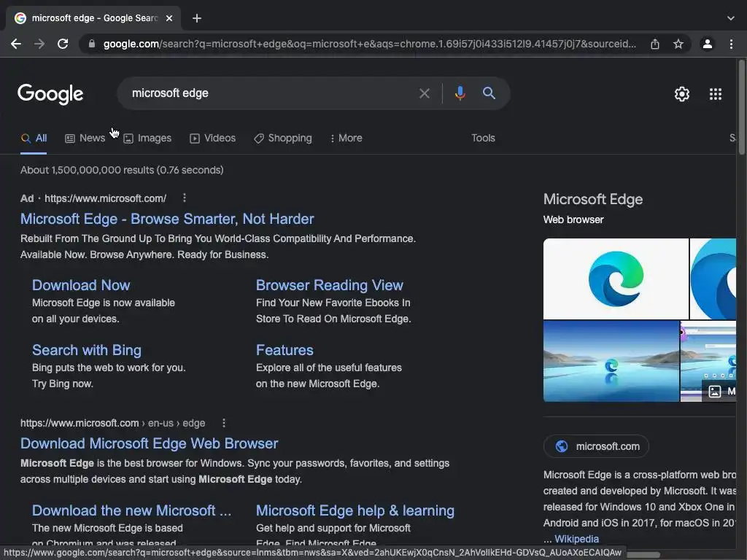Open the Tools filter button
747x560 pixels.
coord(483,138)
